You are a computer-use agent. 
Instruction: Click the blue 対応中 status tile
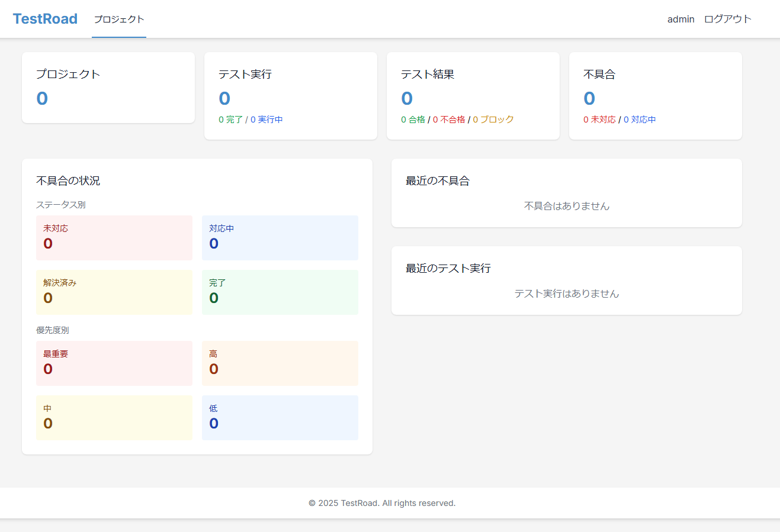pyautogui.click(x=280, y=238)
